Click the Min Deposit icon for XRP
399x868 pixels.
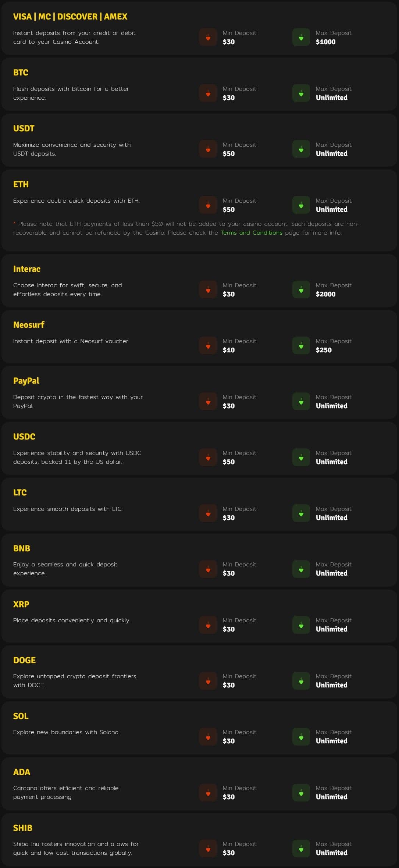[208, 625]
